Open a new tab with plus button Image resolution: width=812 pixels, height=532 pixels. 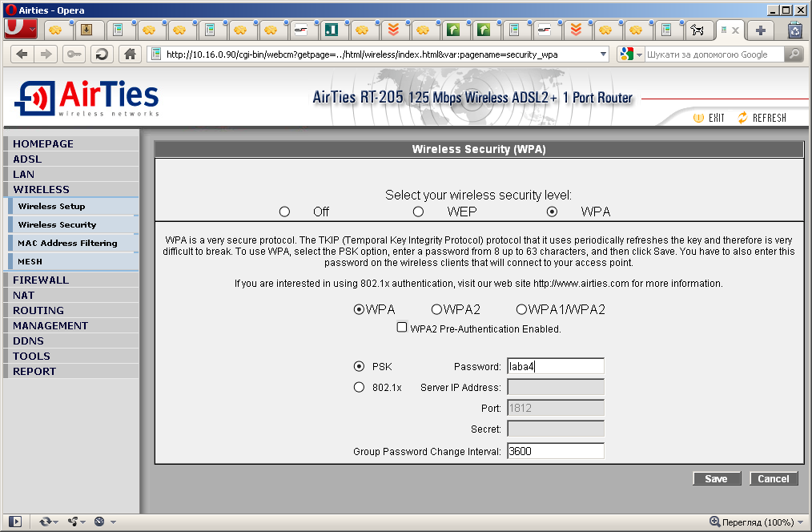(760, 30)
